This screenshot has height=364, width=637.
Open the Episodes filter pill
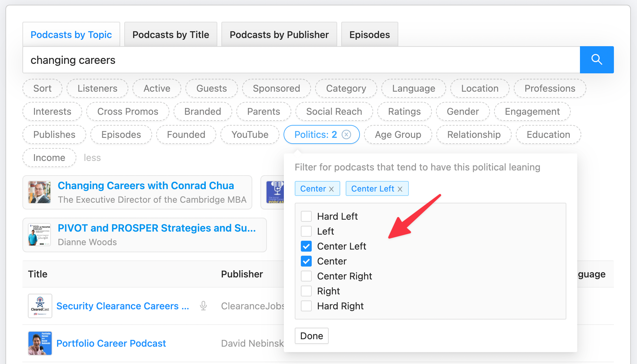pos(121,134)
